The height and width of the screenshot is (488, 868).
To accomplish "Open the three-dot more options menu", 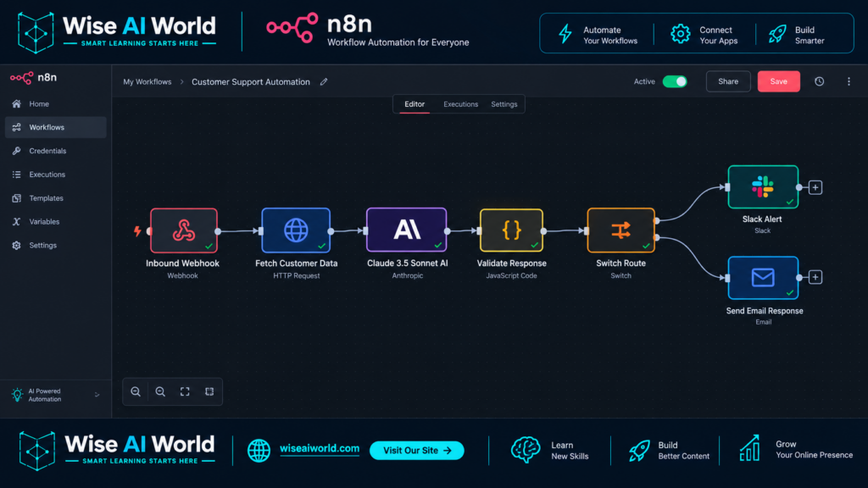I will coord(849,81).
